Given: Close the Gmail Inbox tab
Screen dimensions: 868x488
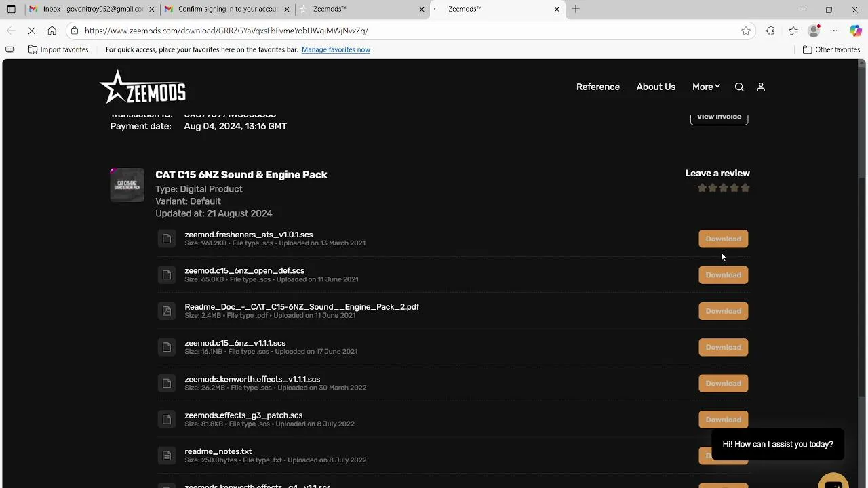Looking at the screenshot, I should pyautogui.click(x=151, y=9).
